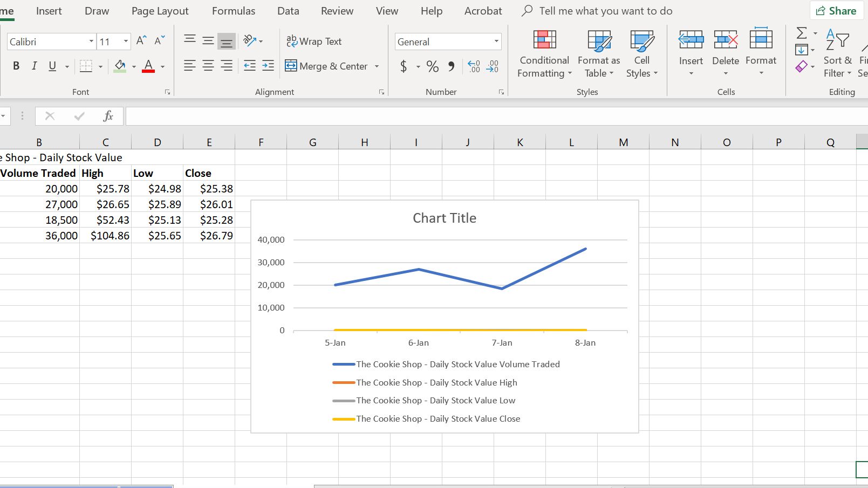
Task: Select column F header
Action: [x=261, y=142]
